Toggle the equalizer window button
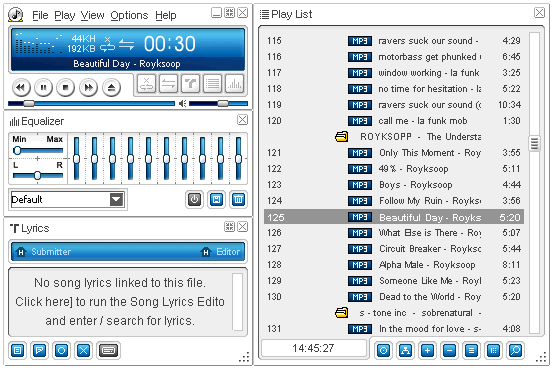Image resolution: width=553 pixels, height=368 pixels. click(235, 84)
